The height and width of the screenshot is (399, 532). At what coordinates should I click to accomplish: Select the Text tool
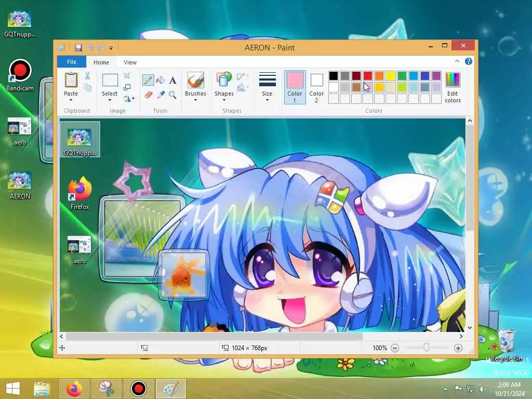[172, 81]
